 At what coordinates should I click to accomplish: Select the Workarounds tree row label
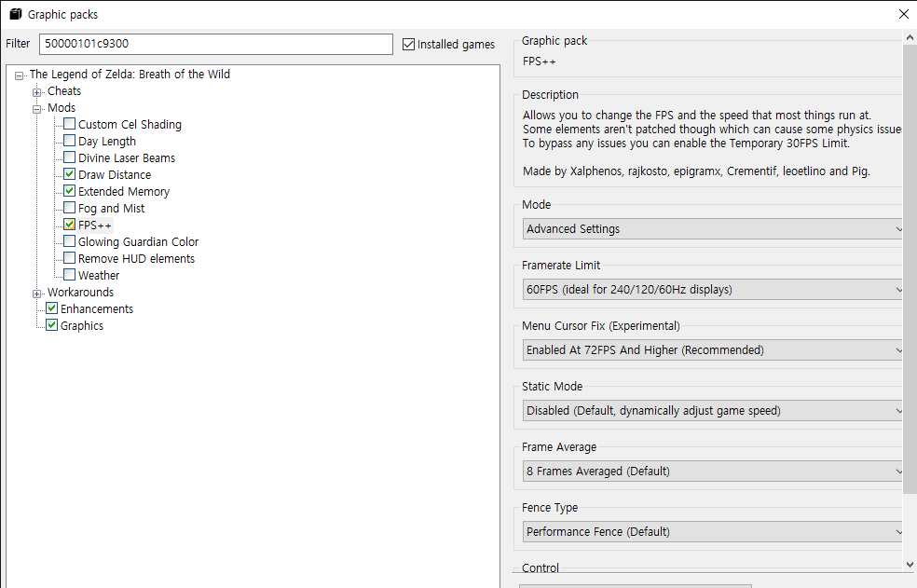81,293
